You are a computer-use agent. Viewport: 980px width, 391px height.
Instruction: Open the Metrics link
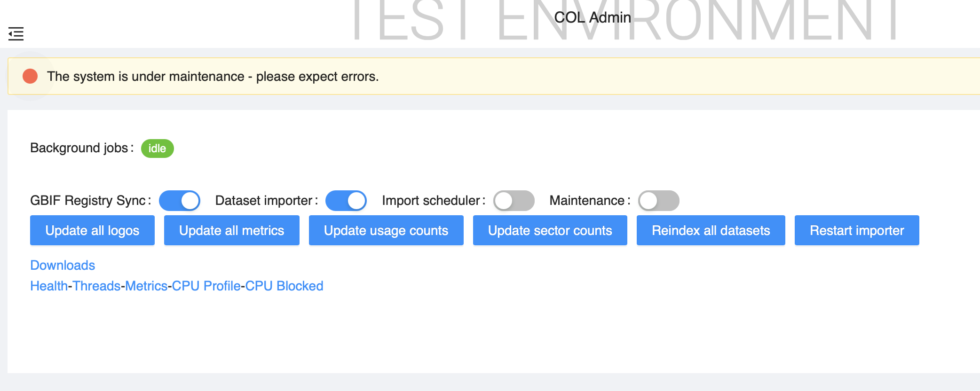[x=146, y=286]
